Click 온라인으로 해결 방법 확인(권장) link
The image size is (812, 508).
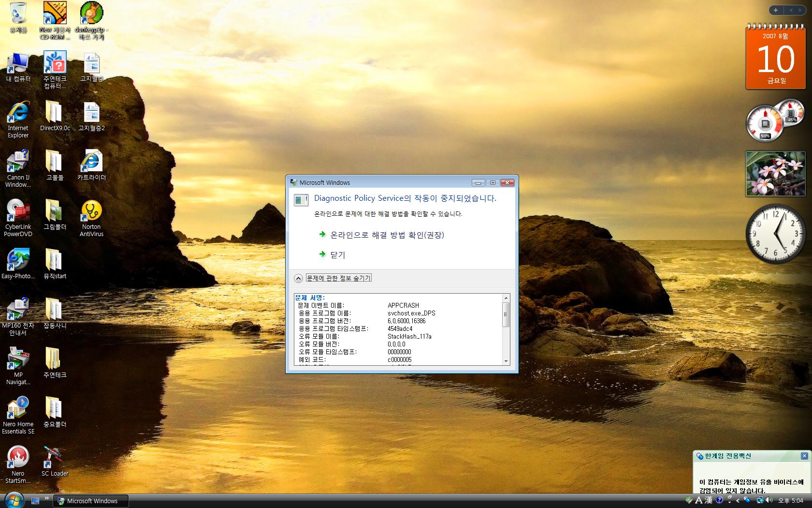coord(387,235)
